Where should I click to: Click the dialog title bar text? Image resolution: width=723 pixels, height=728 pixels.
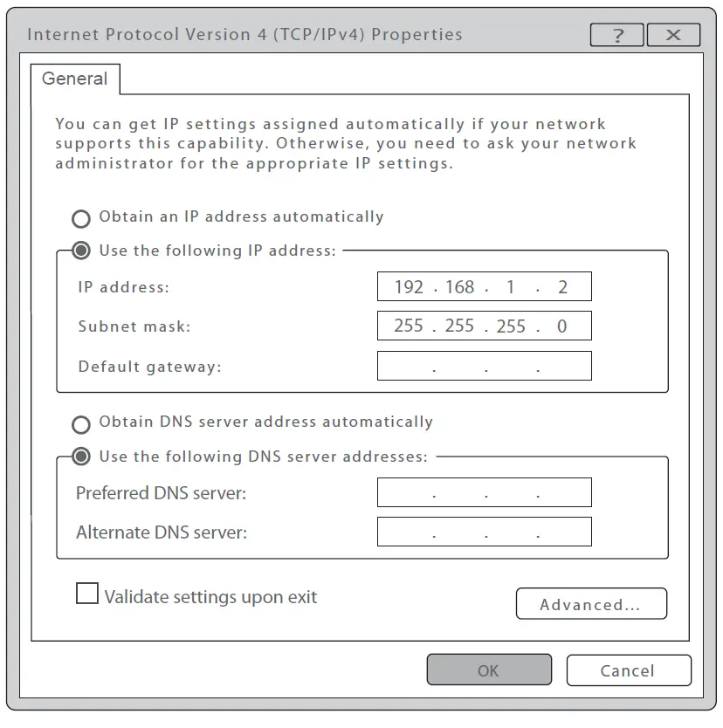(x=244, y=35)
